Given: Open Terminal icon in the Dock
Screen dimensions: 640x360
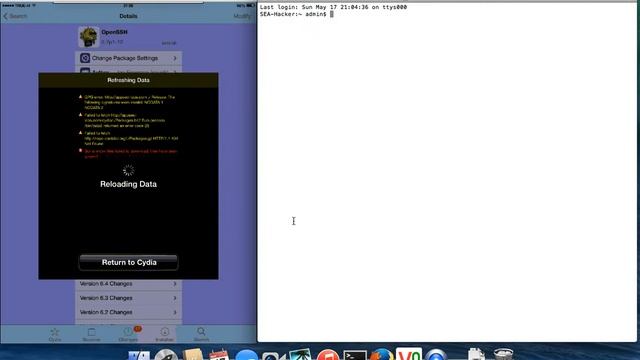Looking at the screenshot, I should [x=355, y=355].
